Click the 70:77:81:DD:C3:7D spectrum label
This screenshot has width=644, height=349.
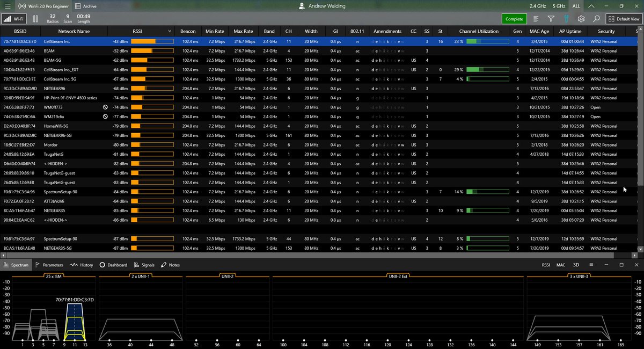pos(74,300)
